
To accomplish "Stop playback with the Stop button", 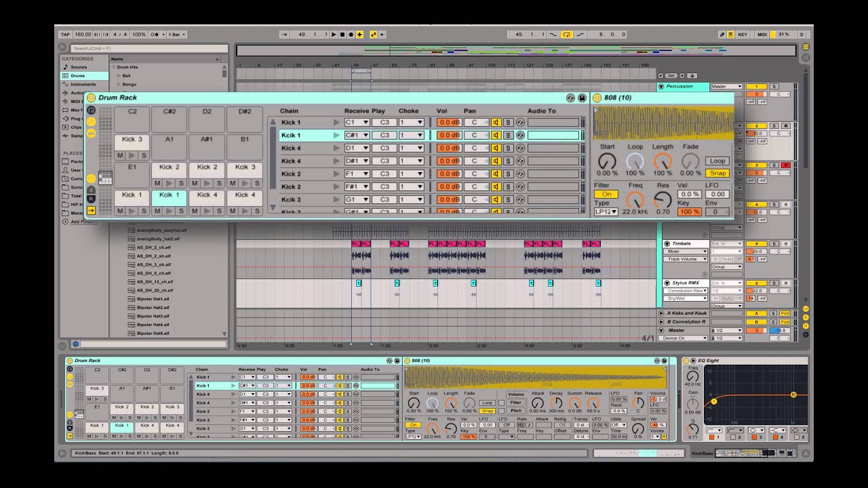I will pos(342,34).
